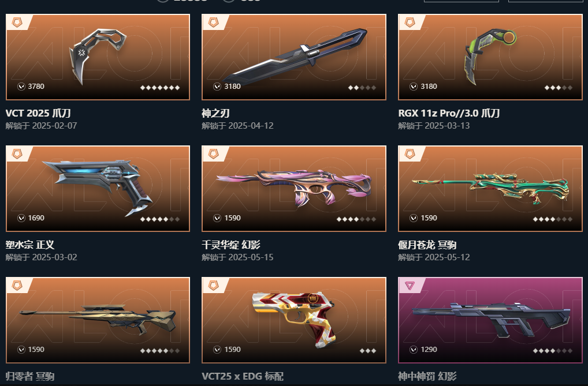Open the 塑水宗 正义 pistol skin
This screenshot has width=588, height=386.
[98, 189]
